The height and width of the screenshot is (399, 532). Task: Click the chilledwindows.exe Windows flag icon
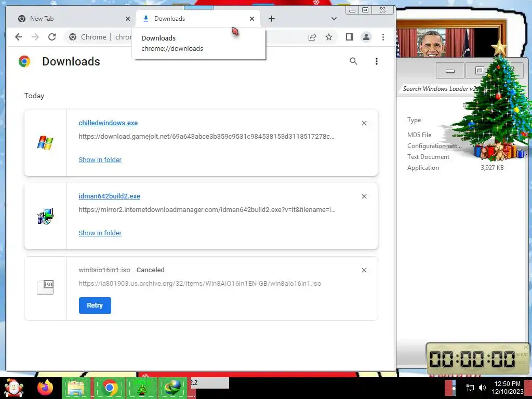click(45, 143)
